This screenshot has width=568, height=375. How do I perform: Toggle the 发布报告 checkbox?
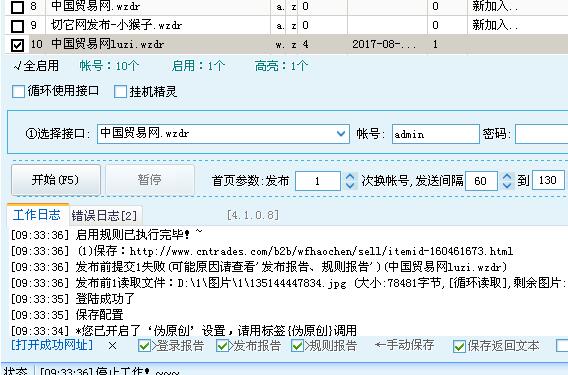click(x=222, y=346)
